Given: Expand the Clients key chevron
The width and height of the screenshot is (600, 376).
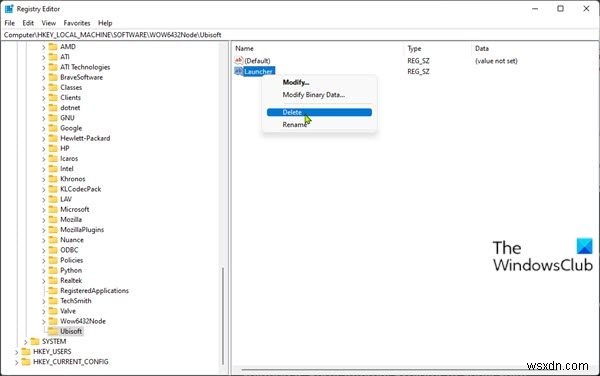Looking at the screenshot, I should (x=43, y=98).
